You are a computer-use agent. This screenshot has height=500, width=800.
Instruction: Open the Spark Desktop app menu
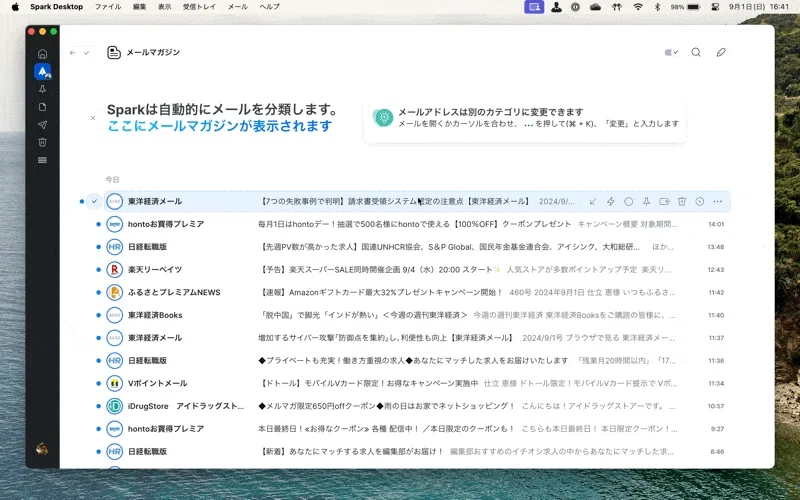coord(56,7)
